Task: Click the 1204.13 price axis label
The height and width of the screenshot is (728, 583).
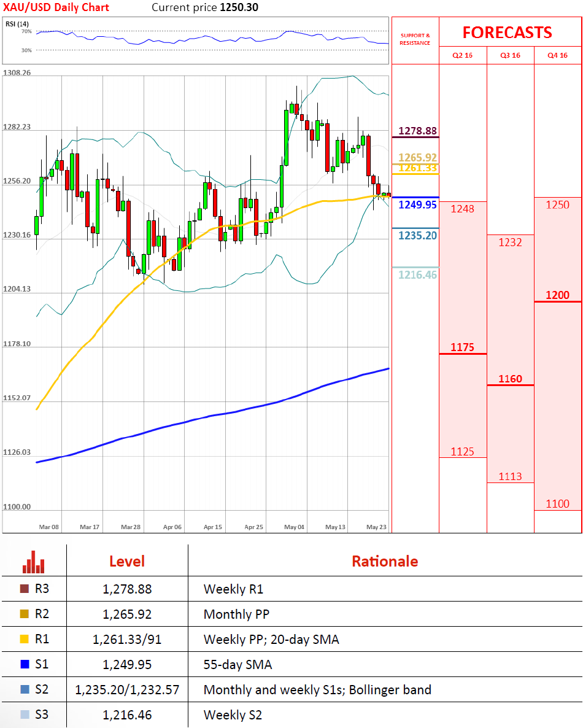Action: (17, 288)
